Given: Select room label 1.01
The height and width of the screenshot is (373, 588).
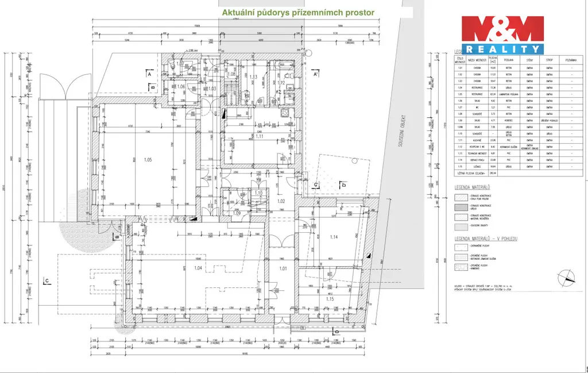Looking at the screenshot, I should tap(282, 268).
